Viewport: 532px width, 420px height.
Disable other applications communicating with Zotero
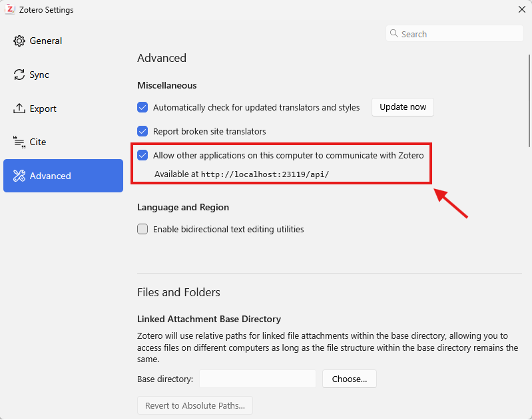pos(142,155)
